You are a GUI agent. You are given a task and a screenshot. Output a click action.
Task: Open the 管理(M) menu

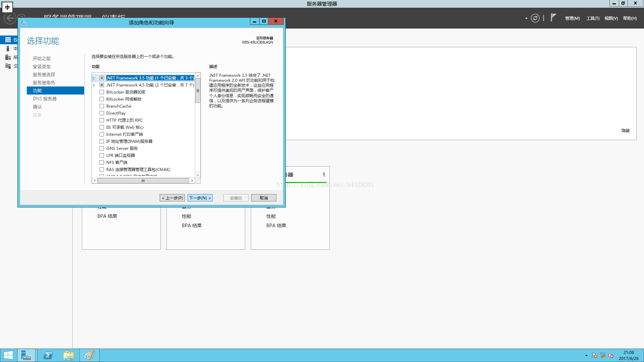pos(572,18)
